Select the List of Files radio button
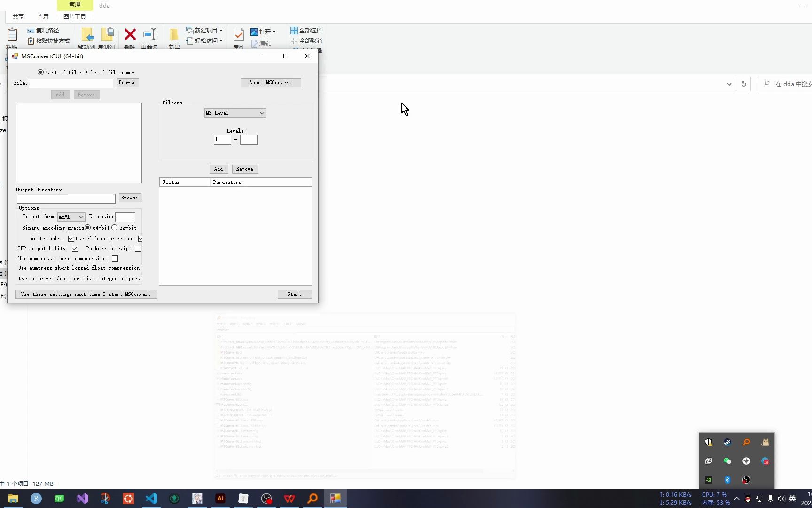The height and width of the screenshot is (508, 812). coord(41,72)
